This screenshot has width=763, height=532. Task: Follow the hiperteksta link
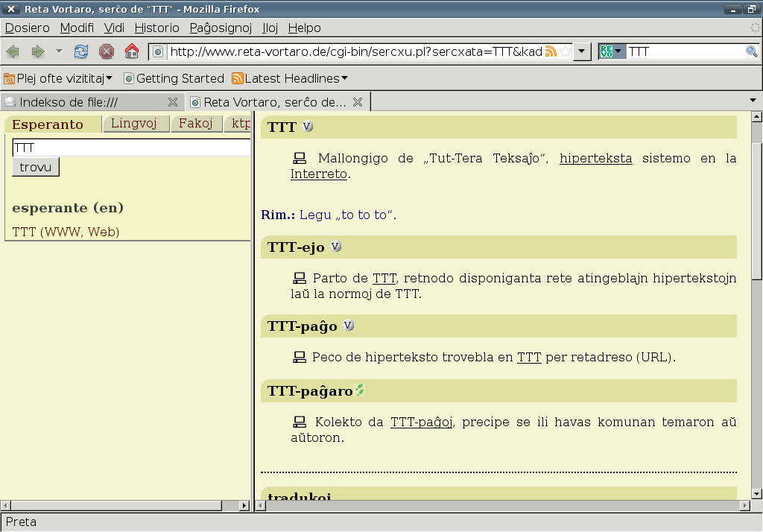[x=595, y=158]
